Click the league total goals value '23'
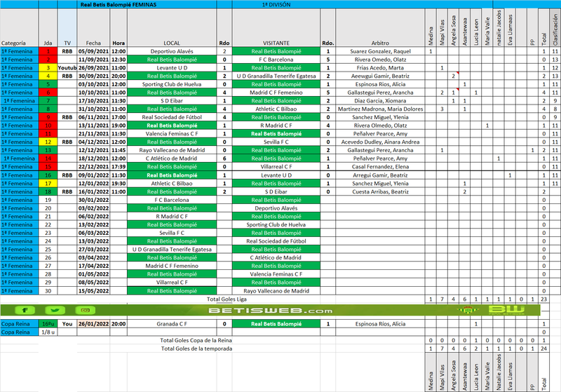The width and height of the screenshot is (561, 392). 544,299
